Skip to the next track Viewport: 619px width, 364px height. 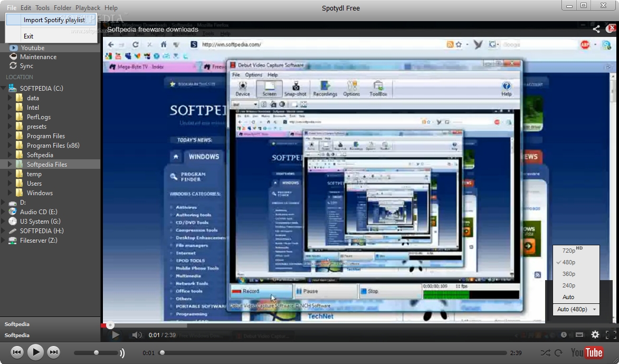(54, 352)
